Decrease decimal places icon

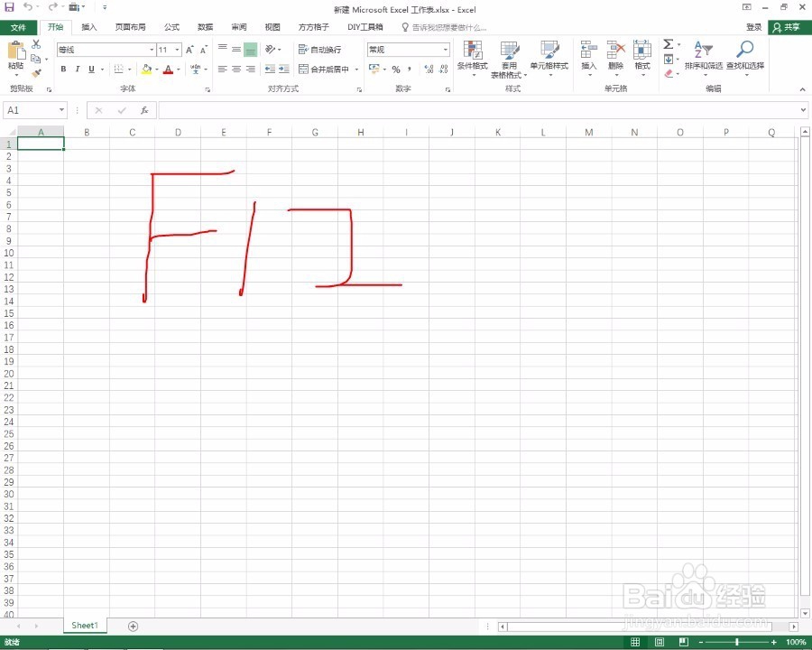[443, 69]
